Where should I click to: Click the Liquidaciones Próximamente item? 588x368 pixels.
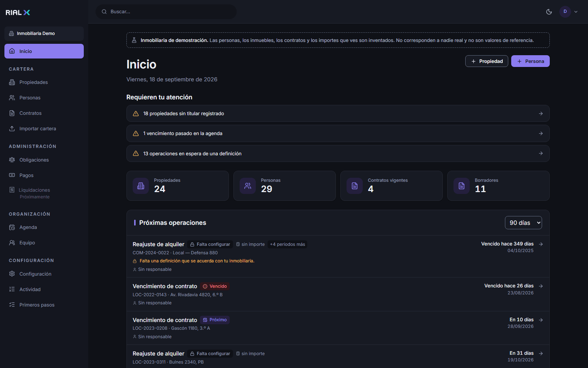coord(44,193)
